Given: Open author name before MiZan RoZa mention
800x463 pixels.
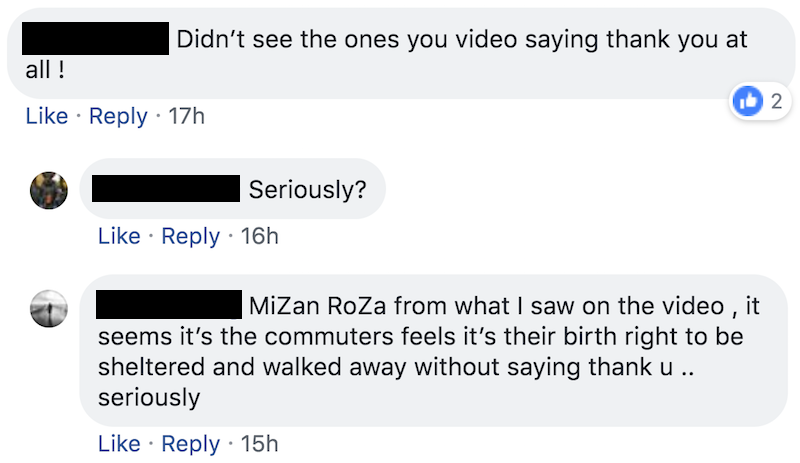Looking at the screenshot, I should (x=170, y=303).
